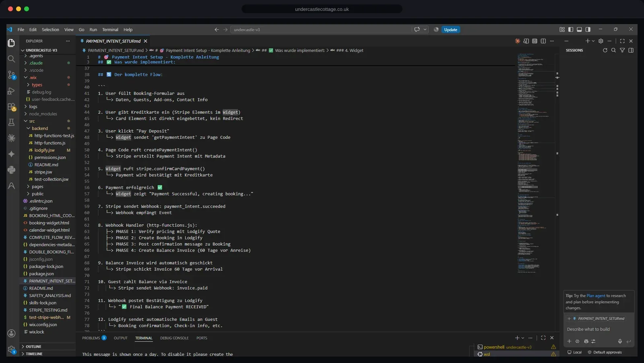Toggle bottom panel visibility
The height and width of the screenshot is (363, 644).
point(579,30)
